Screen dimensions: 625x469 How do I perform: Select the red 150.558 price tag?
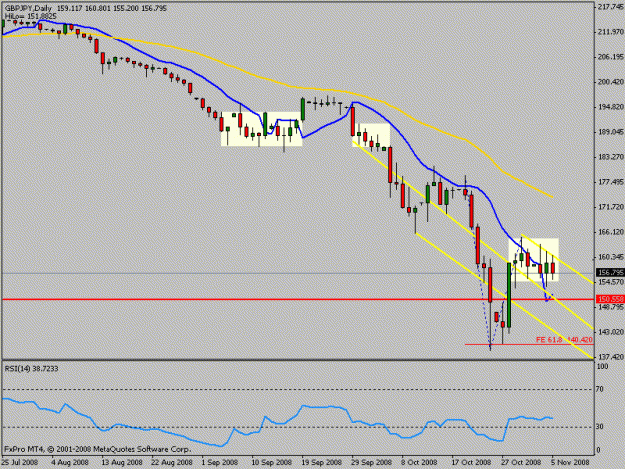(610, 299)
